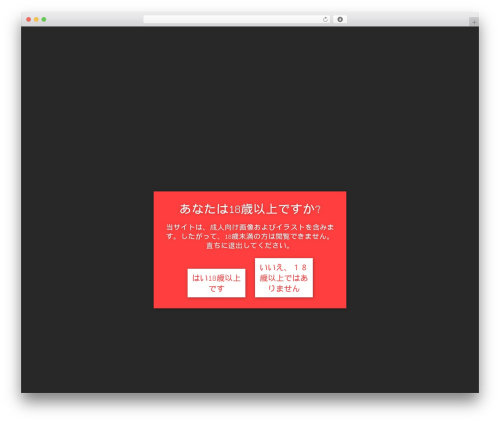Click the 直ちに退出してください line of text
500x423 pixels.
pos(248,246)
